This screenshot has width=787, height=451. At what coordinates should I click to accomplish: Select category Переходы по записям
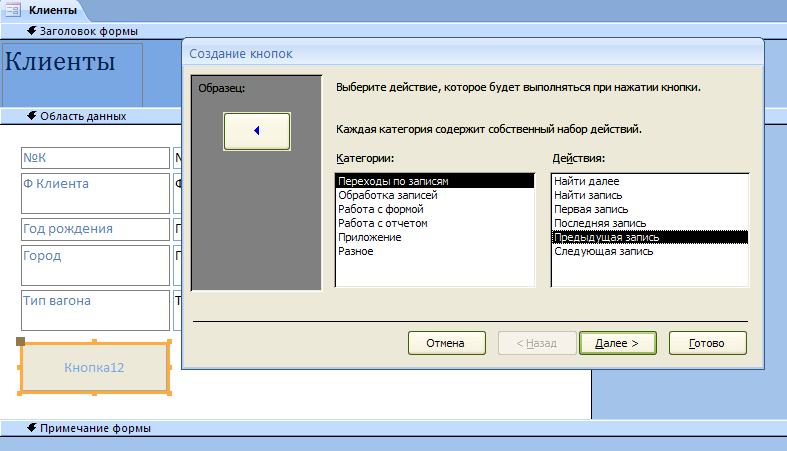pos(435,181)
